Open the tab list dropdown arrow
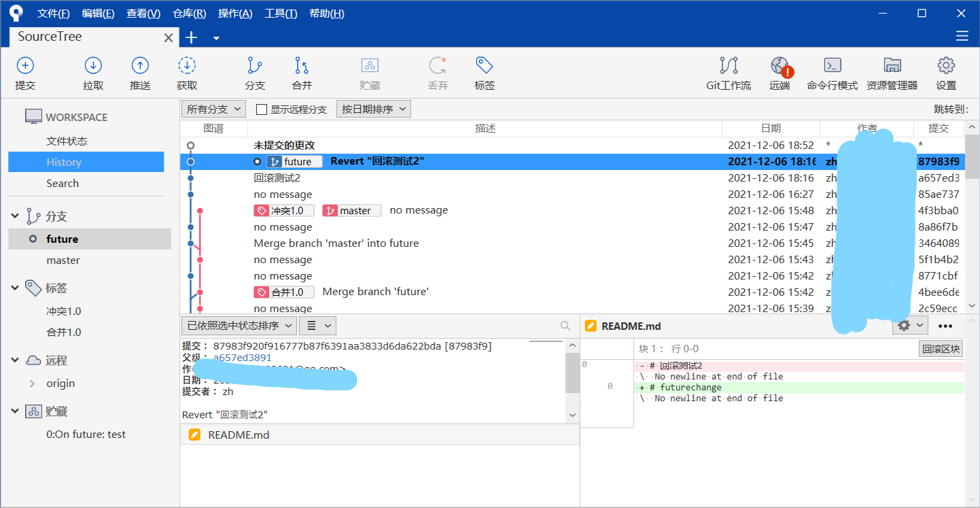980x508 pixels. [x=216, y=38]
